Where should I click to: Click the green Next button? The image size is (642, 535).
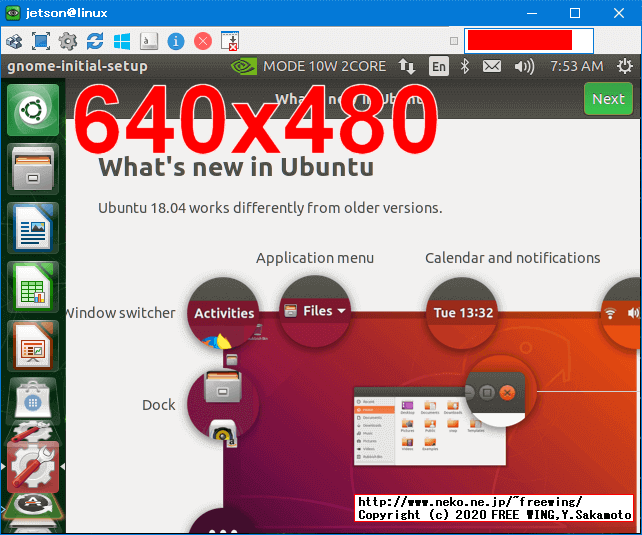608,99
